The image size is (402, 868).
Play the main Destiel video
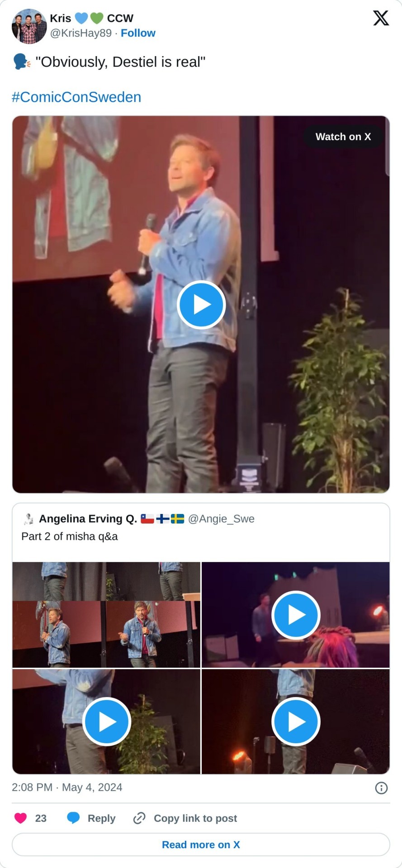[201, 305]
